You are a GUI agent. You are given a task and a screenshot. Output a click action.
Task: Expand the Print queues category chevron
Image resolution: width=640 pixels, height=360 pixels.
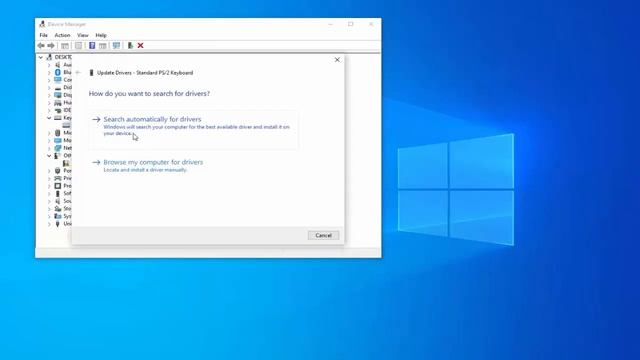point(49,178)
